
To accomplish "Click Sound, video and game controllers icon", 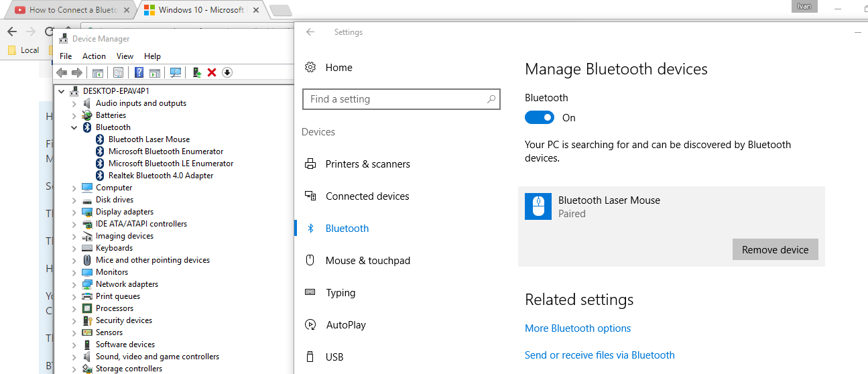I will coord(87,357).
